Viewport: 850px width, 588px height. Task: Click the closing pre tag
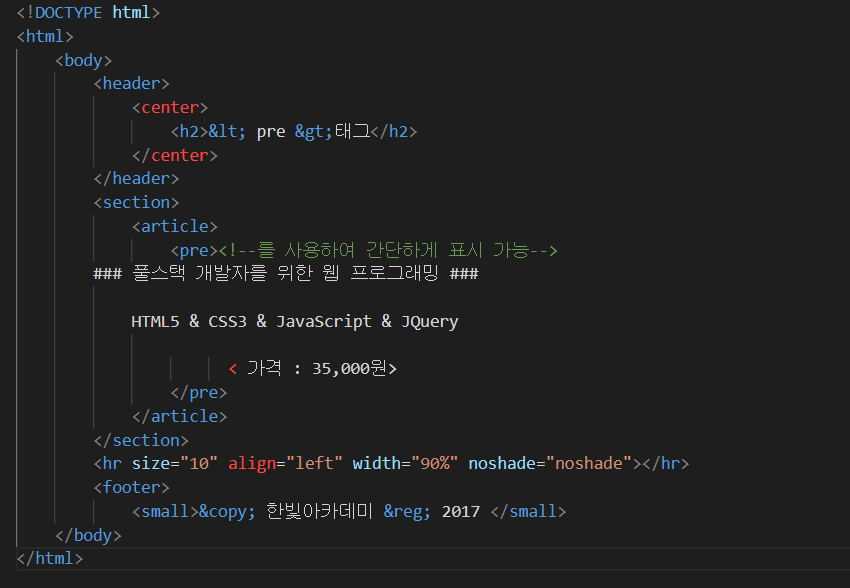[x=199, y=393]
